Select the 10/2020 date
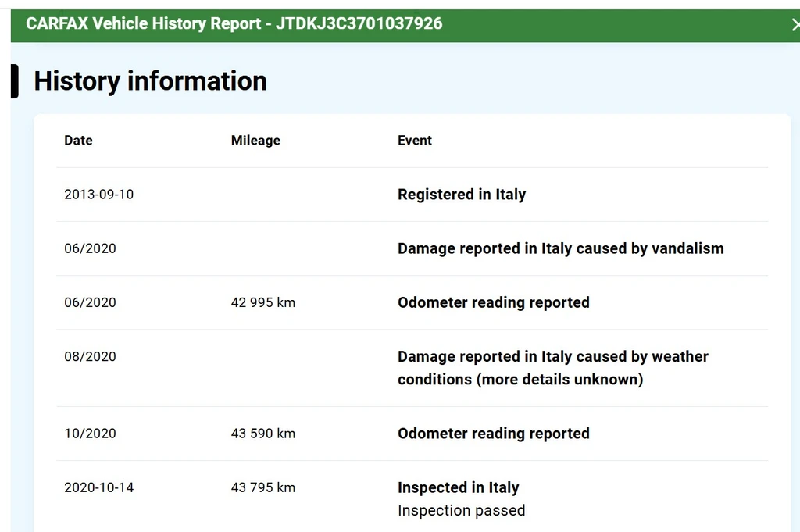Image resolution: width=800 pixels, height=532 pixels. 91,434
